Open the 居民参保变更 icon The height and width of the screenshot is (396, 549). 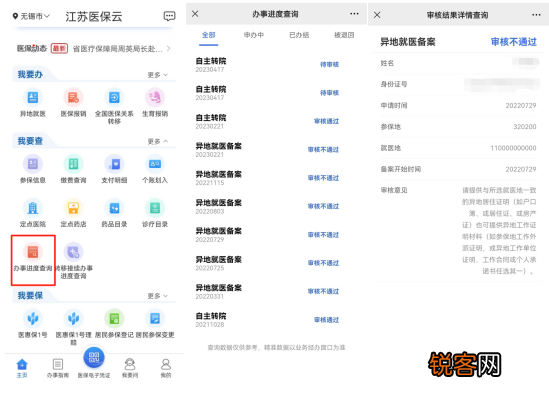(x=155, y=319)
